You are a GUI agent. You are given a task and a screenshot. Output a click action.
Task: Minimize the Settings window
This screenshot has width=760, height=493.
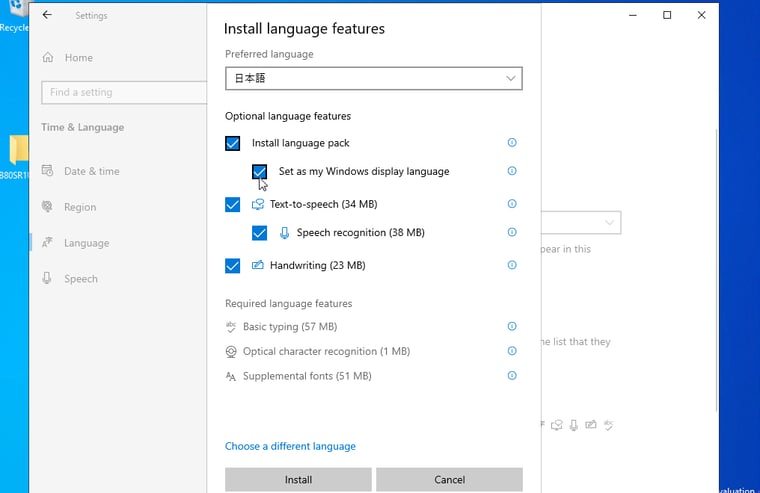(x=633, y=15)
